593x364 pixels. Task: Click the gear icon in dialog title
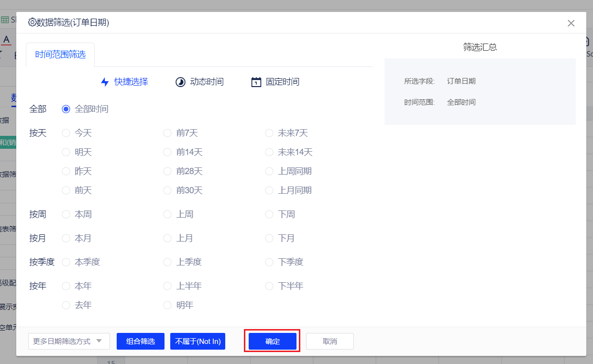(32, 22)
